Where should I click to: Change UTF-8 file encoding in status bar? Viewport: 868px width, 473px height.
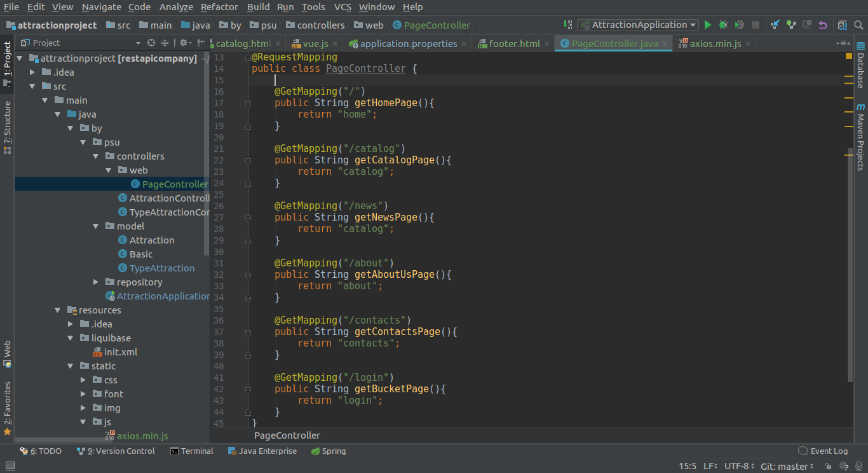(x=740, y=467)
